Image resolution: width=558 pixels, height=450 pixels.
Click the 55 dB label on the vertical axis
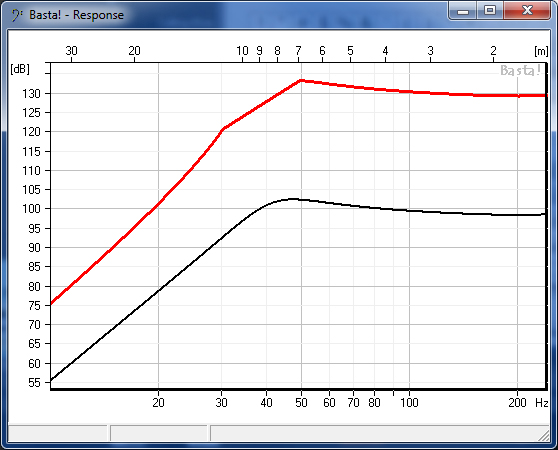(x=35, y=383)
